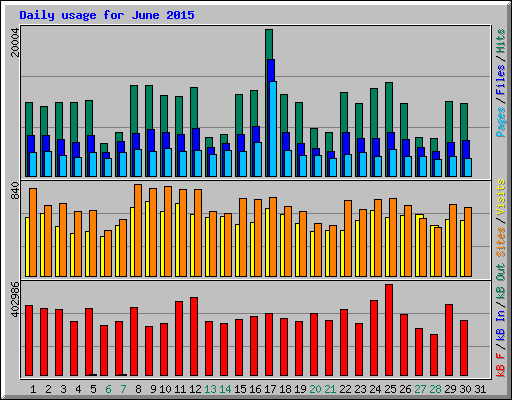Click day label 30 on the x-axis
Viewport: 512px width, 400px height.
pyautogui.click(x=465, y=389)
